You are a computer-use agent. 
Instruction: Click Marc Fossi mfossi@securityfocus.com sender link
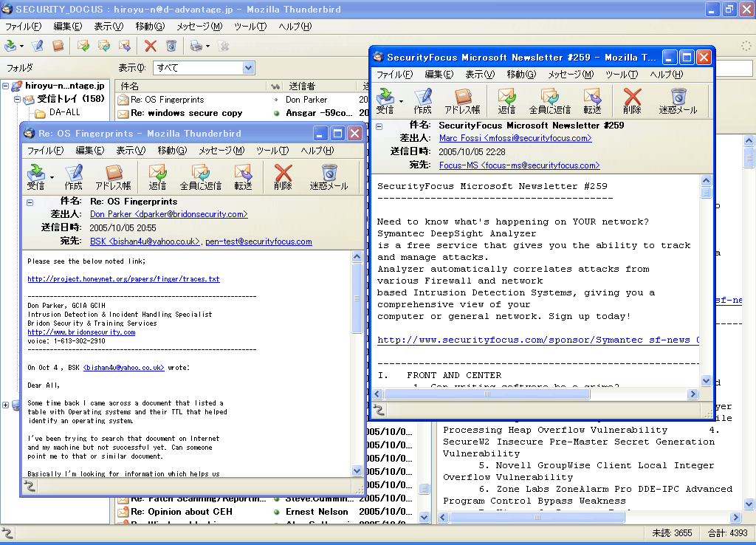[x=515, y=138]
